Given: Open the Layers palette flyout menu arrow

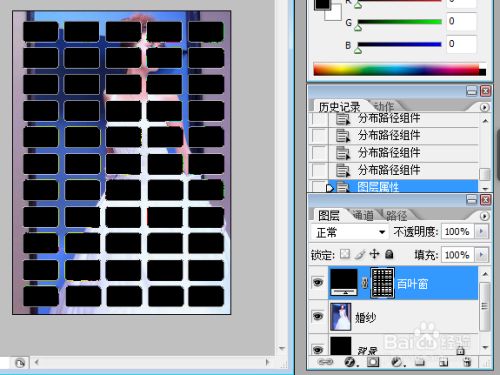Looking at the screenshot, I should [x=484, y=216].
